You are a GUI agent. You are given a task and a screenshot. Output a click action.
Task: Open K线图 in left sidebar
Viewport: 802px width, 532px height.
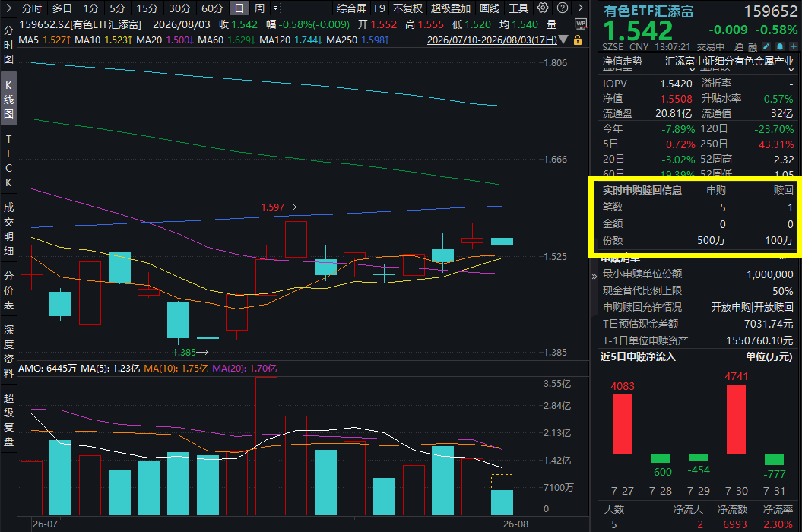point(8,100)
